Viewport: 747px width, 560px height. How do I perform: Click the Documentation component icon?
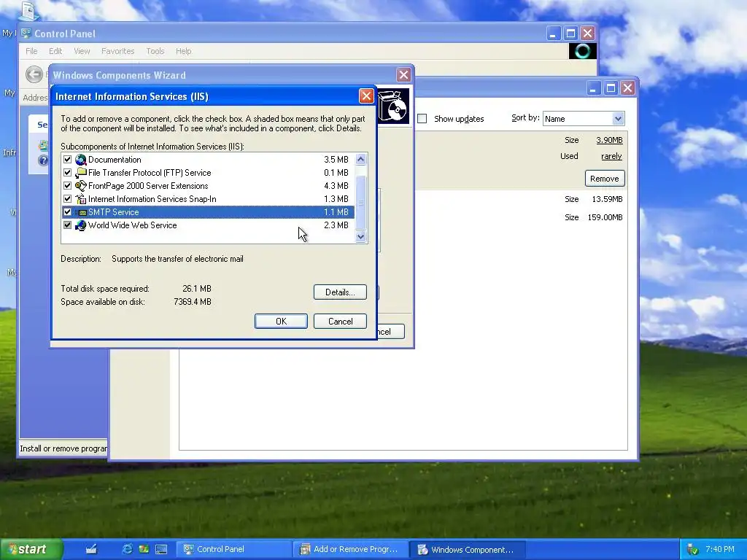pyautogui.click(x=80, y=160)
